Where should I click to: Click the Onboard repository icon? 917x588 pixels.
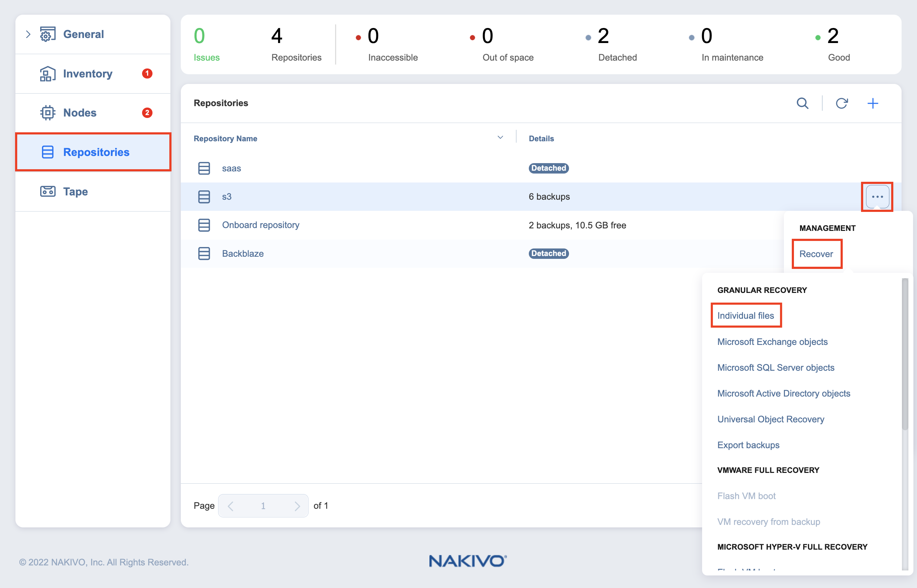[x=204, y=225]
